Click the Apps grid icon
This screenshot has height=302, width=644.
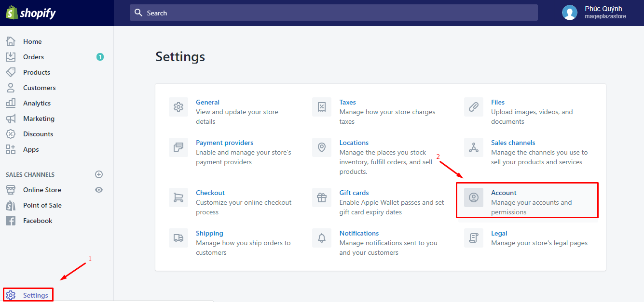[x=11, y=149]
